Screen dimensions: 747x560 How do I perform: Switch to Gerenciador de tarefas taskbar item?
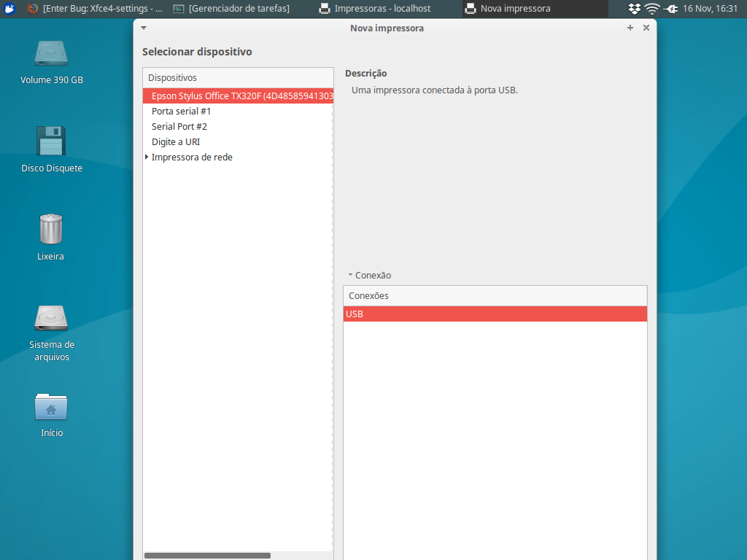pos(231,9)
